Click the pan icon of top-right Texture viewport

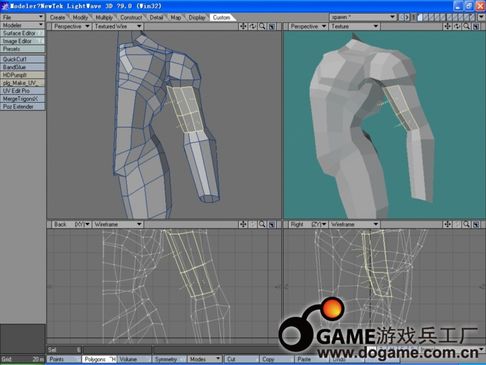click(447, 26)
